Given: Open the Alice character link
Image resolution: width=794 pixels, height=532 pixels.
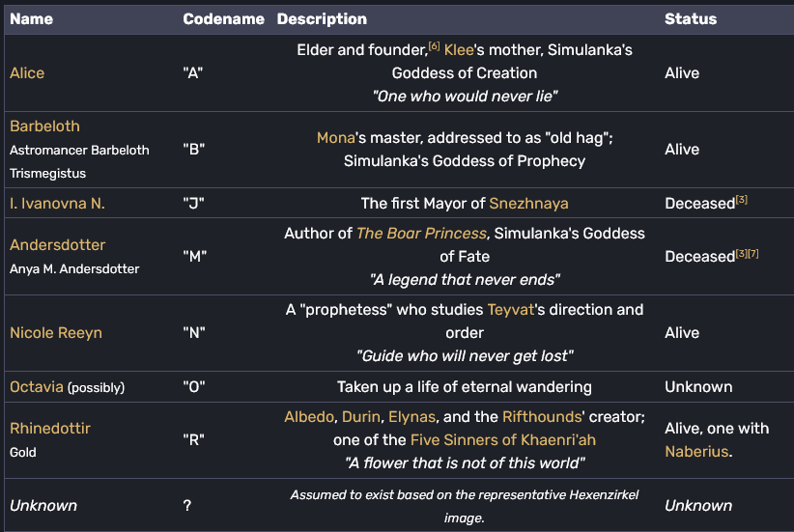Looking at the screenshot, I should tap(27, 73).
